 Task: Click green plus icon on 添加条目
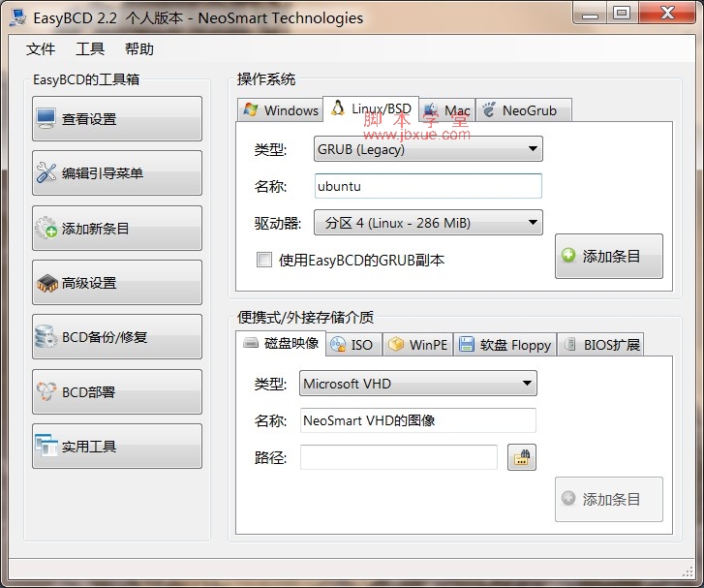568,255
